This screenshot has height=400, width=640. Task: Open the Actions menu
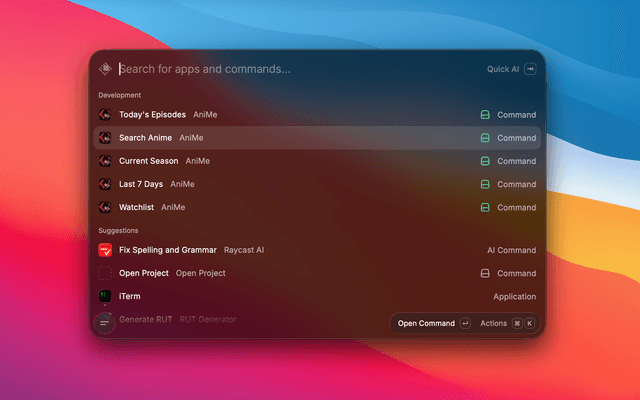pyautogui.click(x=507, y=323)
